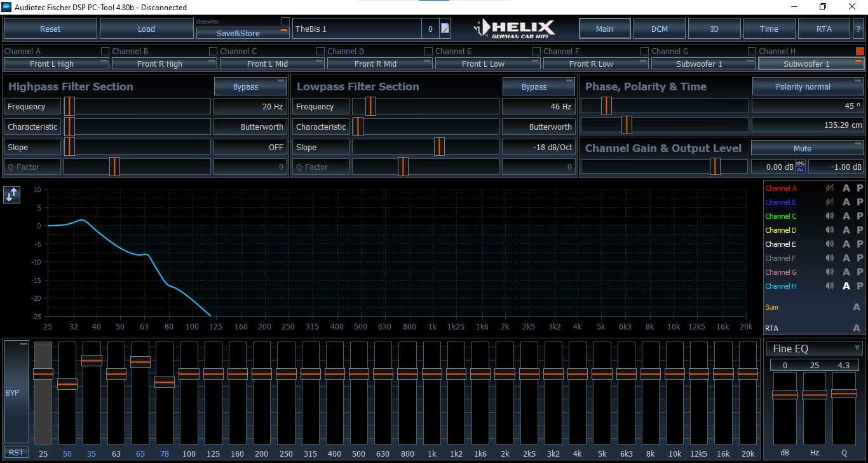The width and height of the screenshot is (868, 463).
Task: Click the PH indicator beside the gain value
Action: (x=800, y=170)
